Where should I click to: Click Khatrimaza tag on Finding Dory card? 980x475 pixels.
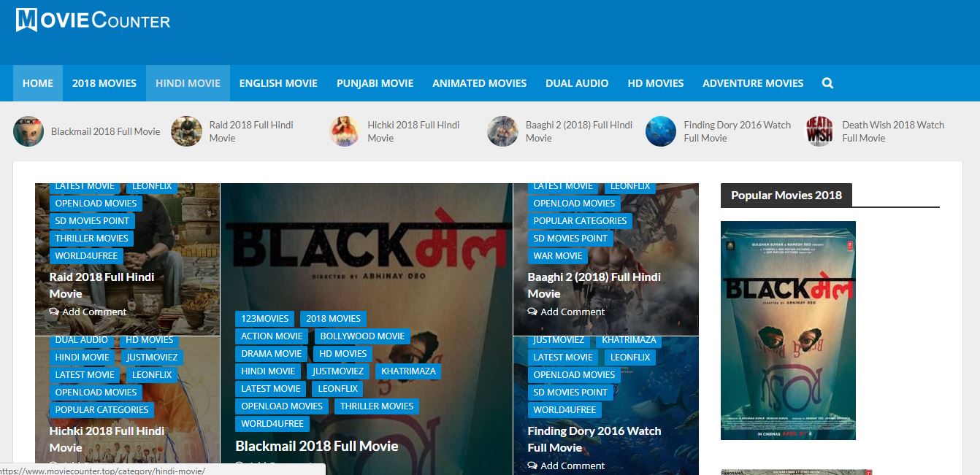[x=629, y=340]
